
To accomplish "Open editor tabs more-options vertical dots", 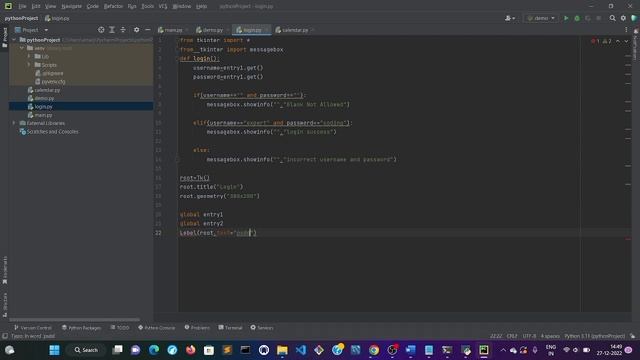I will (626, 30).
